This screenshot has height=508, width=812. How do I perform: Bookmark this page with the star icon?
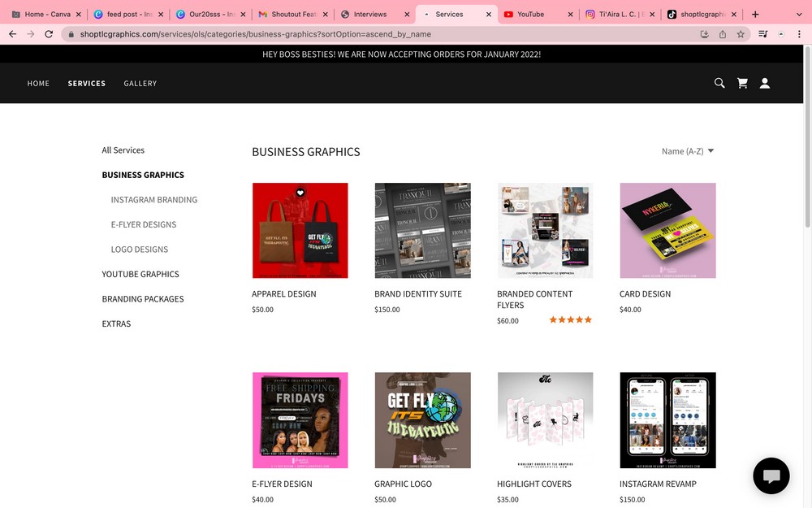pos(741,34)
